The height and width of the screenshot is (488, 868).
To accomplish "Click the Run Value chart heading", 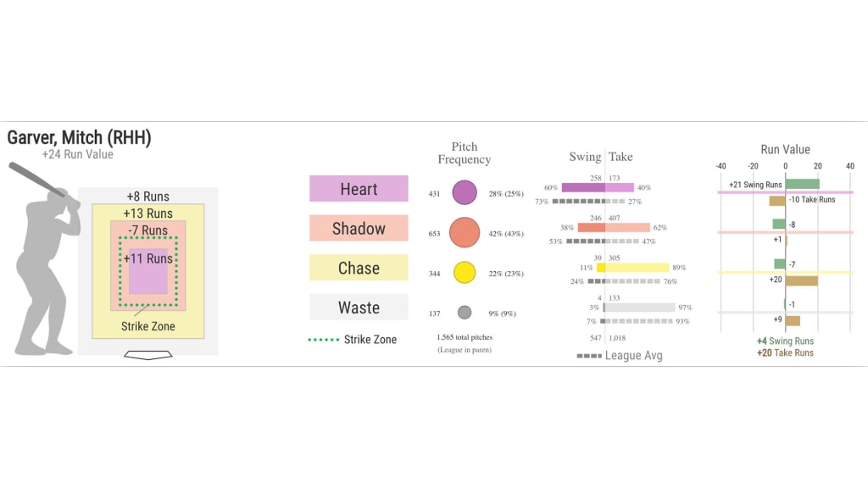I will point(785,149).
